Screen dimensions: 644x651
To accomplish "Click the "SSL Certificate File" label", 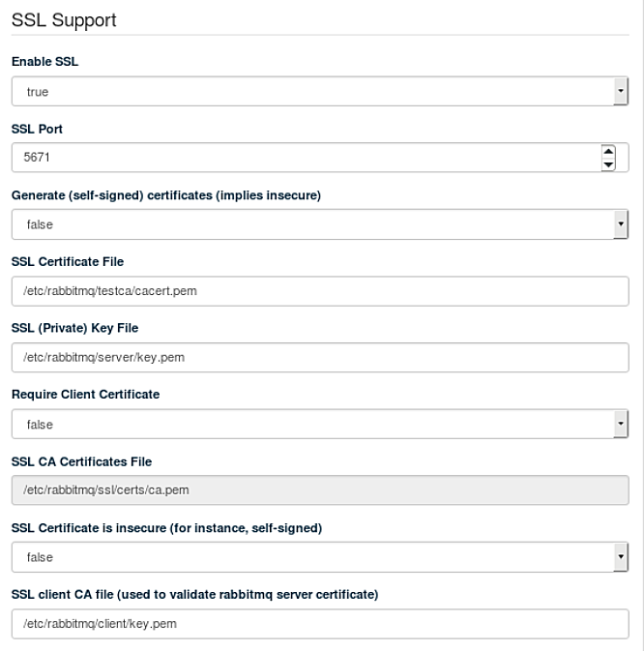I will [68, 261].
